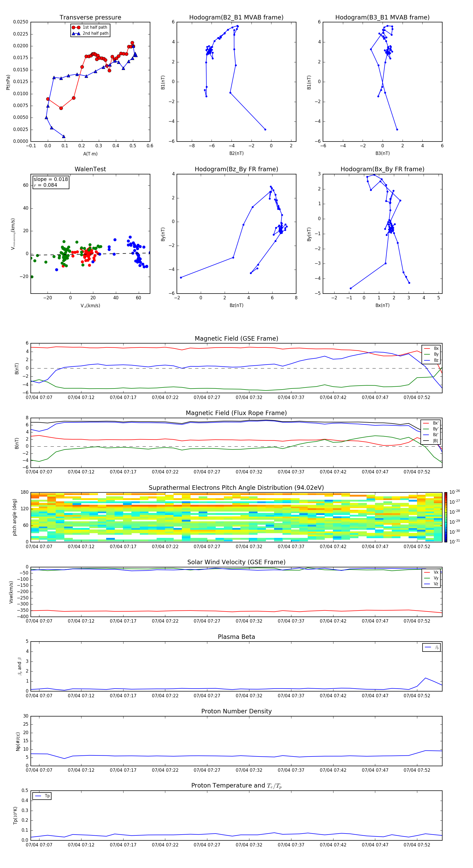Click the "βp and β" y-axis label

[19, 666]
